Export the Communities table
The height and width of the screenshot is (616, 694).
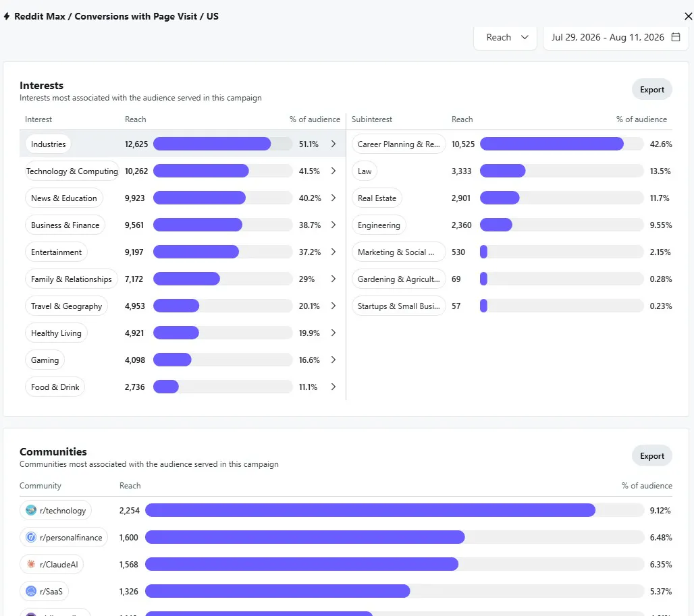click(x=652, y=456)
